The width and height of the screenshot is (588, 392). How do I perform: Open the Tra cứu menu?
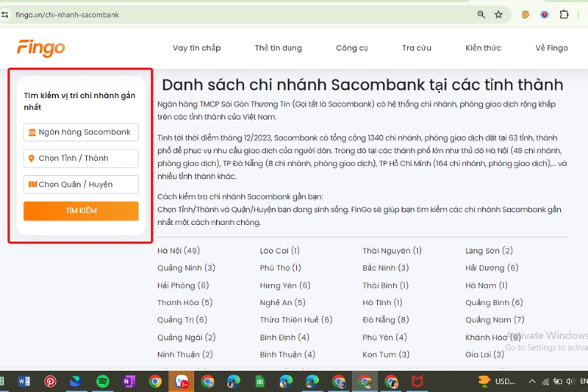coord(417,48)
